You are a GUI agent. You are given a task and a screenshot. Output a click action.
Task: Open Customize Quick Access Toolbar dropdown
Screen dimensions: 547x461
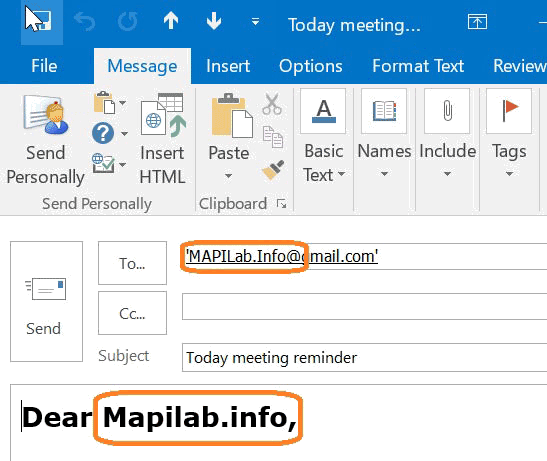pos(255,22)
